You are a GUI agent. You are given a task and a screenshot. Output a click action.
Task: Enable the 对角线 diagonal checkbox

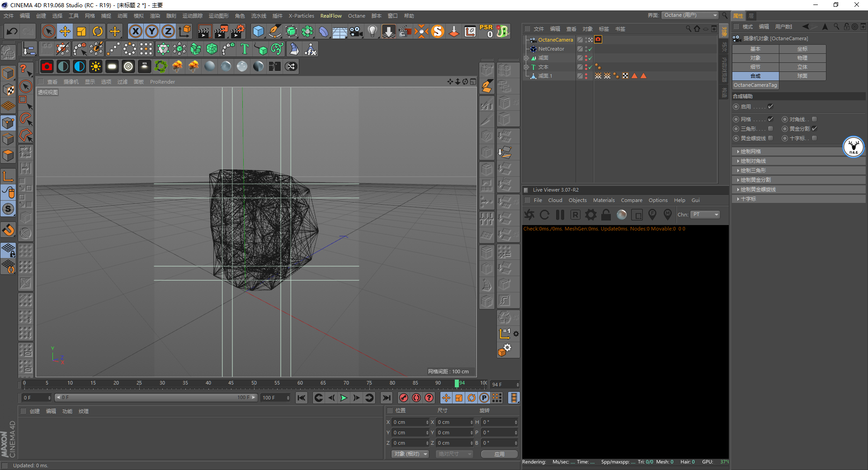tap(814, 119)
